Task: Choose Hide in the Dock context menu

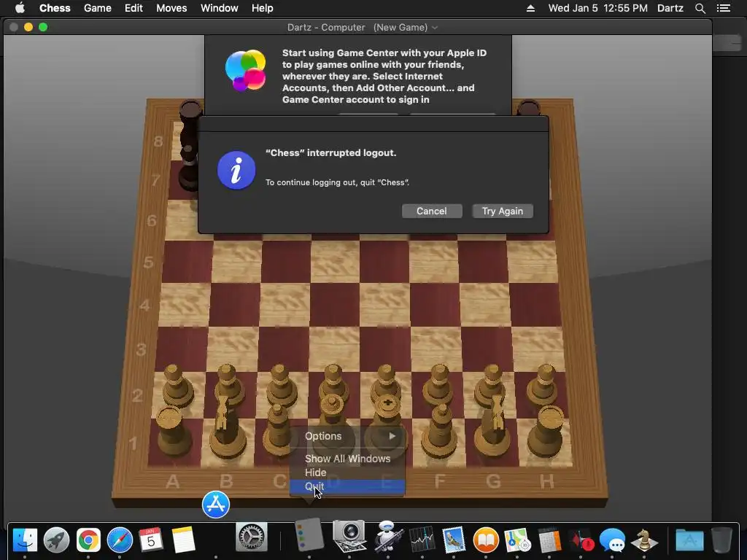Action: tap(347, 472)
